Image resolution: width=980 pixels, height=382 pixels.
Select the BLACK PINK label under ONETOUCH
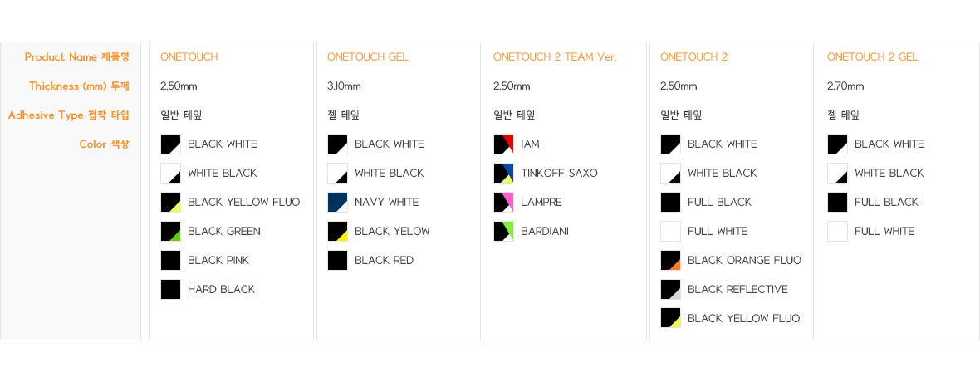(x=218, y=260)
